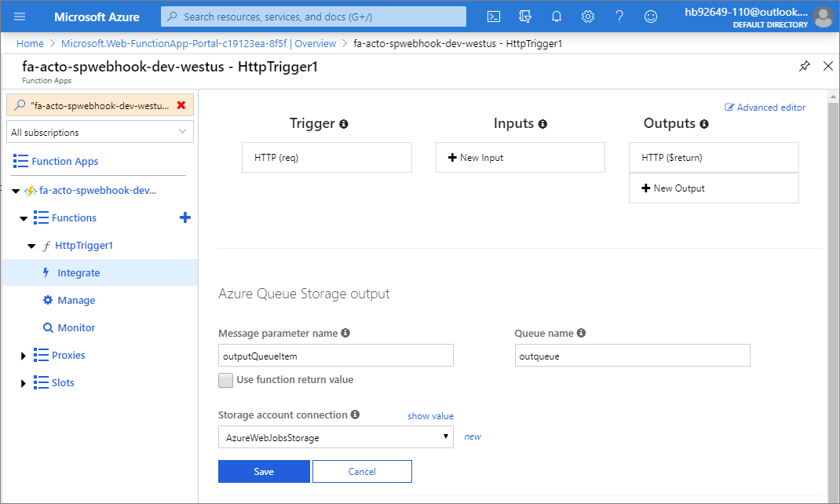The height and width of the screenshot is (504, 840).
Task: Click the Inputs info icon
Action: (542, 124)
